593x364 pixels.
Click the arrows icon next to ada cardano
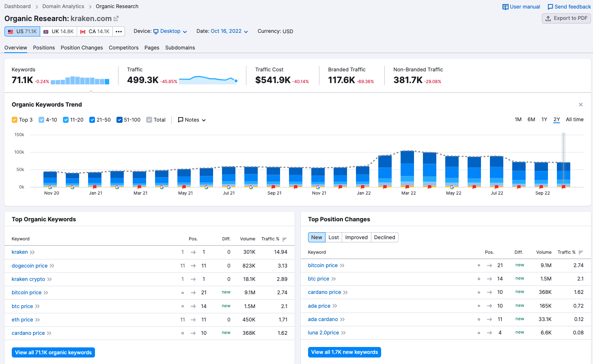[343, 319]
